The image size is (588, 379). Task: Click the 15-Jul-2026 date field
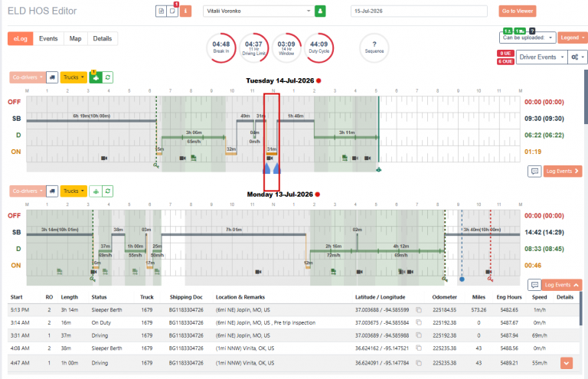pos(419,11)
